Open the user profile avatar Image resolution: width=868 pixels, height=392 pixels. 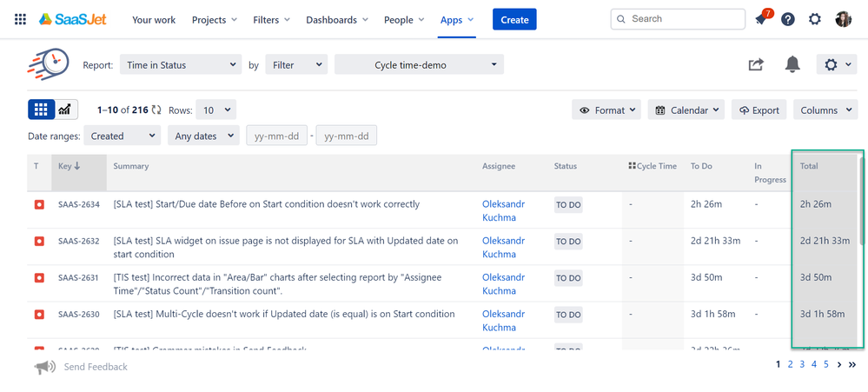click(843, 20)
